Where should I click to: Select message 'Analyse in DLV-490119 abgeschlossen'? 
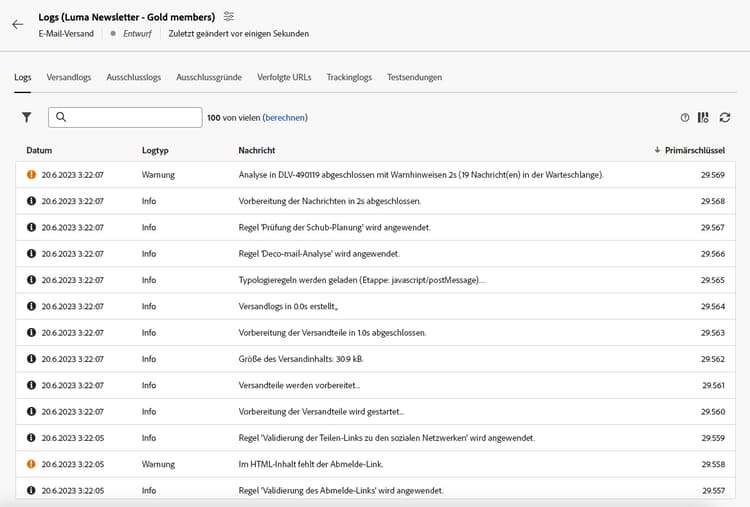(x=421, y=175)
